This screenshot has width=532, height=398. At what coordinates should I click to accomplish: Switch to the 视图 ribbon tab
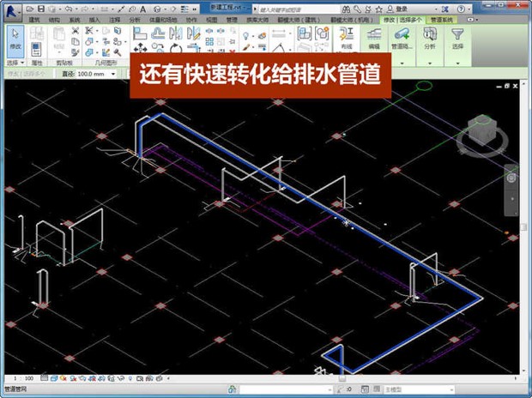coord(211,17)
